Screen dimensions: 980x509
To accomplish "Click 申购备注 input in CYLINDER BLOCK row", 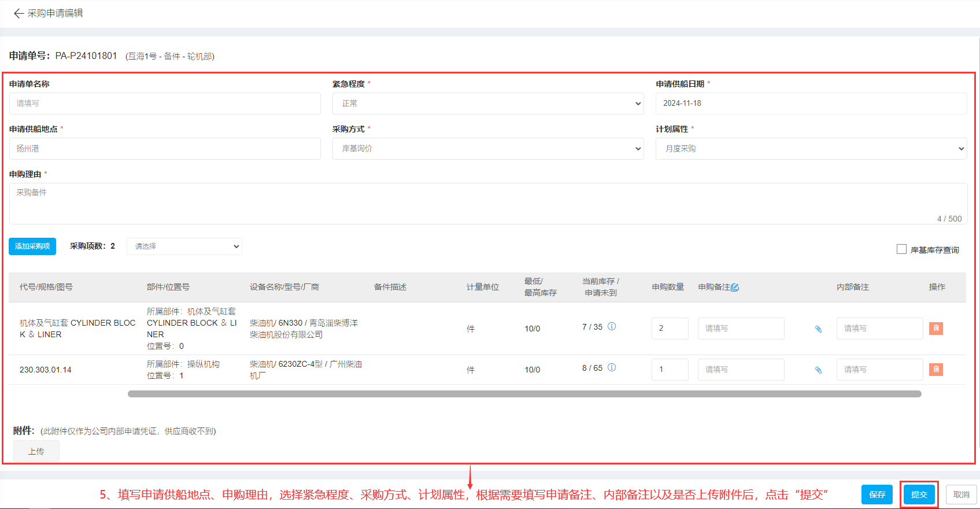I will [741, 329].
